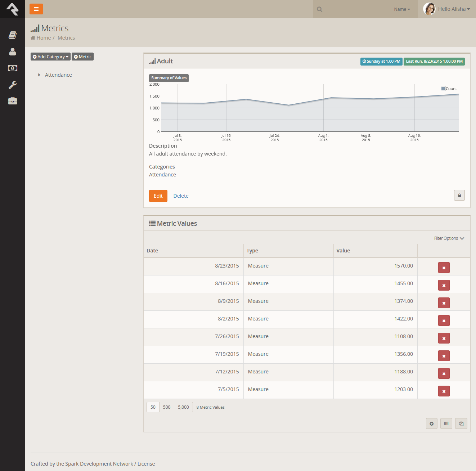Open the Name search filter dropdown
The height and width of the screenshot is (471, 476).
(402, 9)
